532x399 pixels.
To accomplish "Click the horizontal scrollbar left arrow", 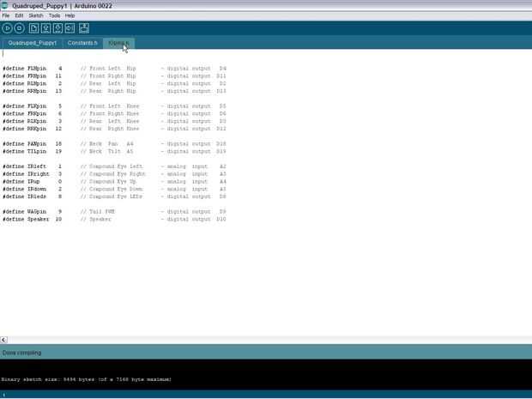I will click(3, 340).
